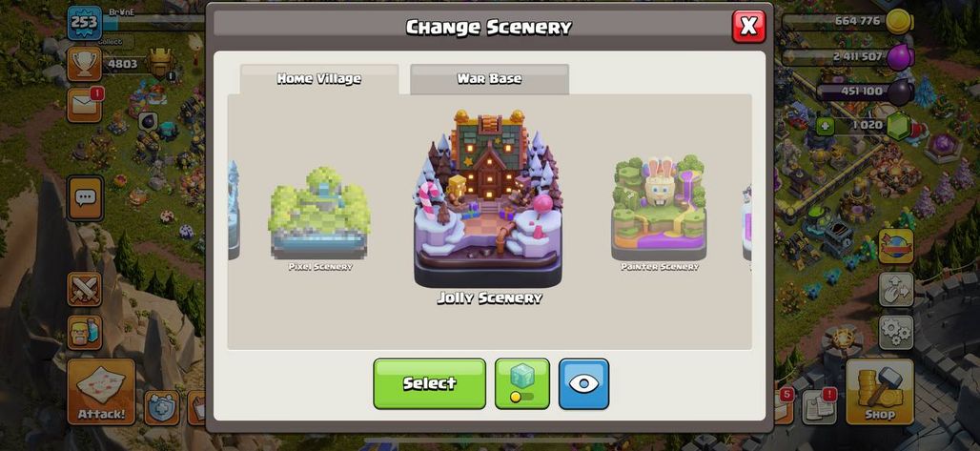
Task: Close the Change Scenery dialog
Action: click(748, 27)
